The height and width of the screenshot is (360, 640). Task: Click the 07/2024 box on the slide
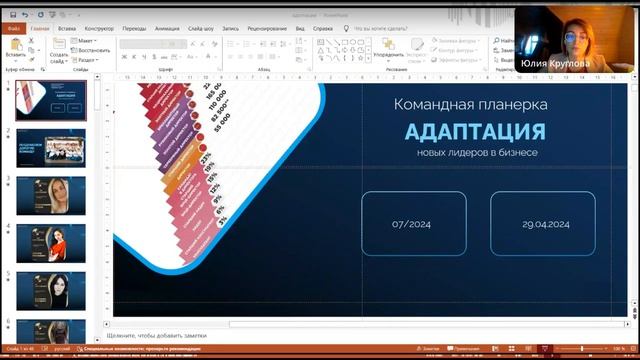pyautogui.click(x=414, y=224)
